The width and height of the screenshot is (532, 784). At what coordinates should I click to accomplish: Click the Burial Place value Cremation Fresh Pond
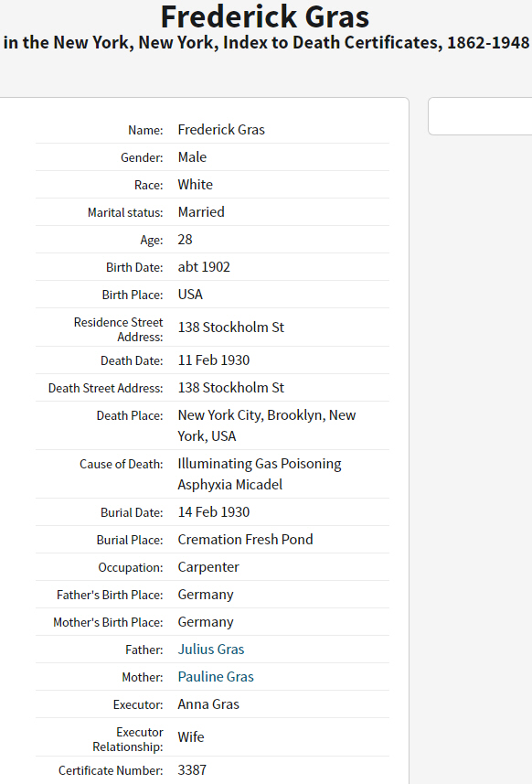click(x=245, y=540)
